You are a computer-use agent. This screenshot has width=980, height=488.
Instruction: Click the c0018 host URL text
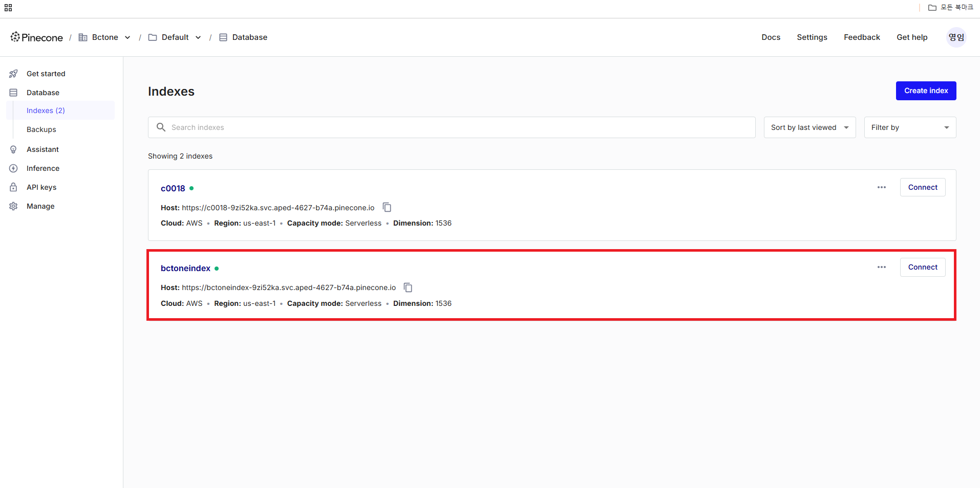click(278, 208)
